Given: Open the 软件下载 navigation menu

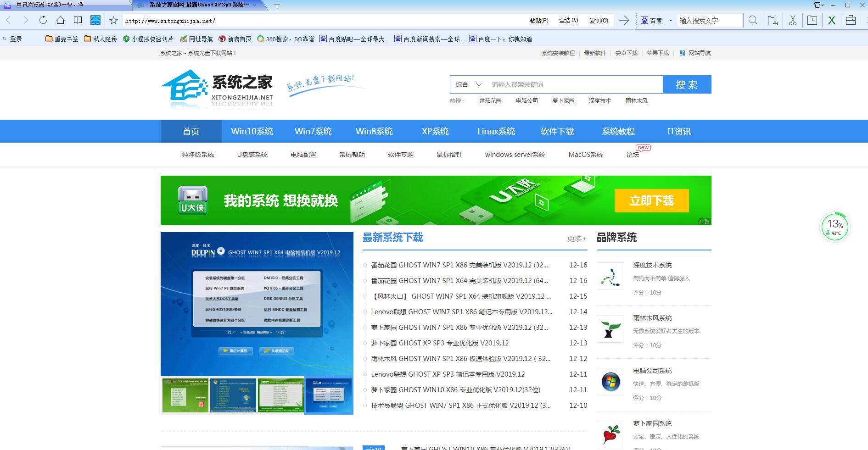Looking at the screenshot, I should coord(557,131).
